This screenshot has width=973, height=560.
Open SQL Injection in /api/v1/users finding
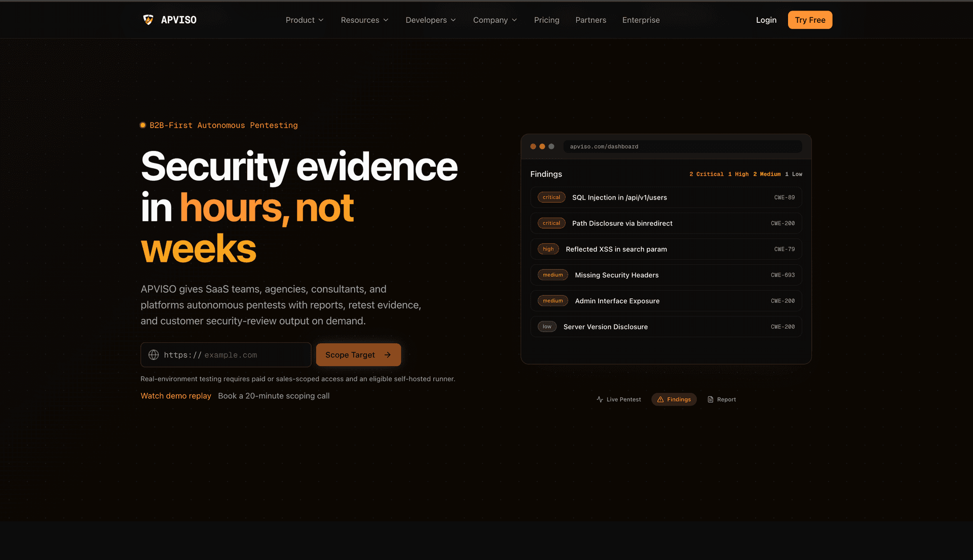coord(666,197)
